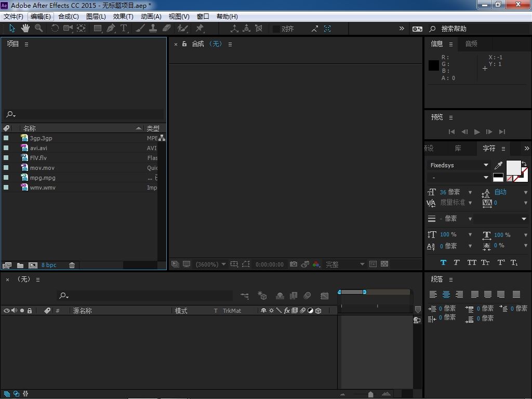Screen dimensions: 532x399
Task: Toggle Small Caps Tt button
Action: (485, 262)
